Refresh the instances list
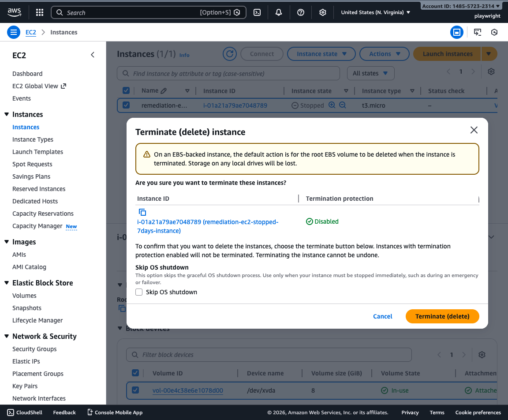The height and width of the screenshot is (420, 508). (x=229, y=53)
